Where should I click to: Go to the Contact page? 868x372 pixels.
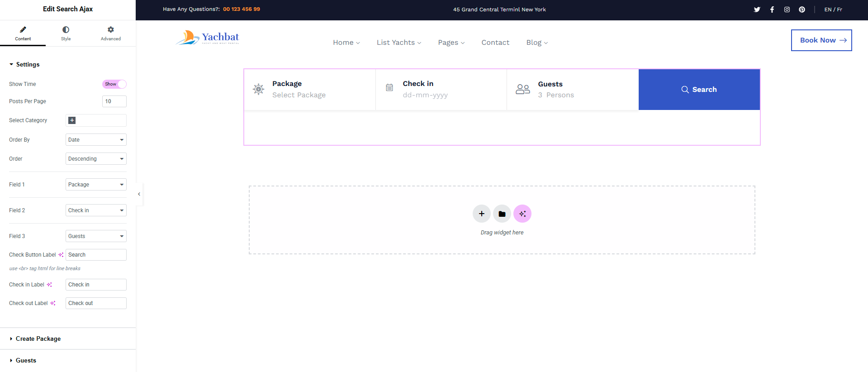tap(495, 43)
